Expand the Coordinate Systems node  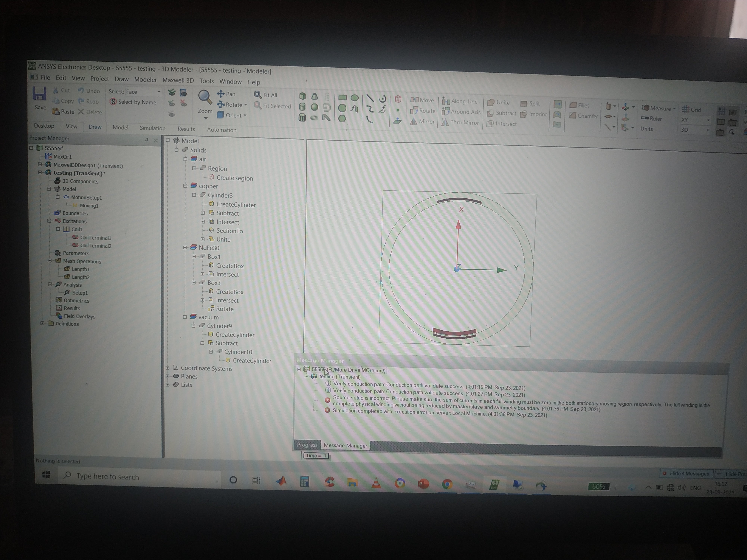[x=168, y=368]
